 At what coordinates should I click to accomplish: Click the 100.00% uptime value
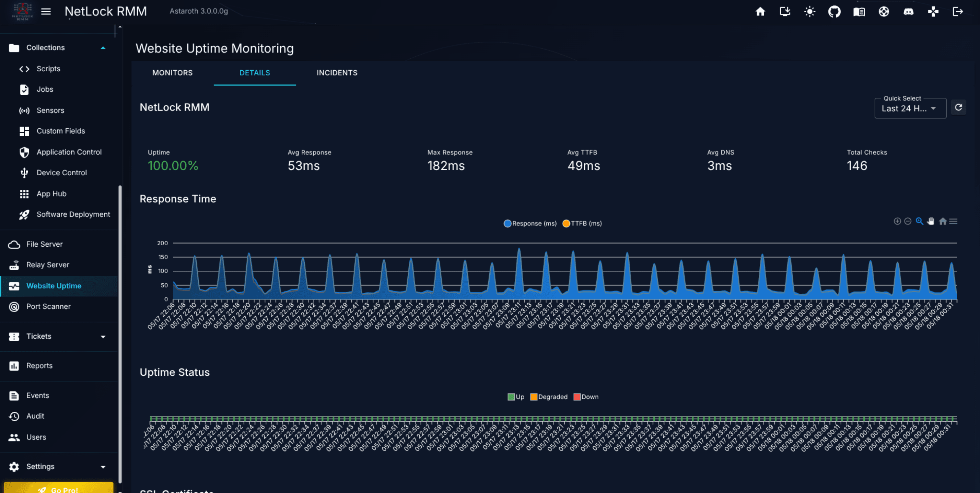173,166
